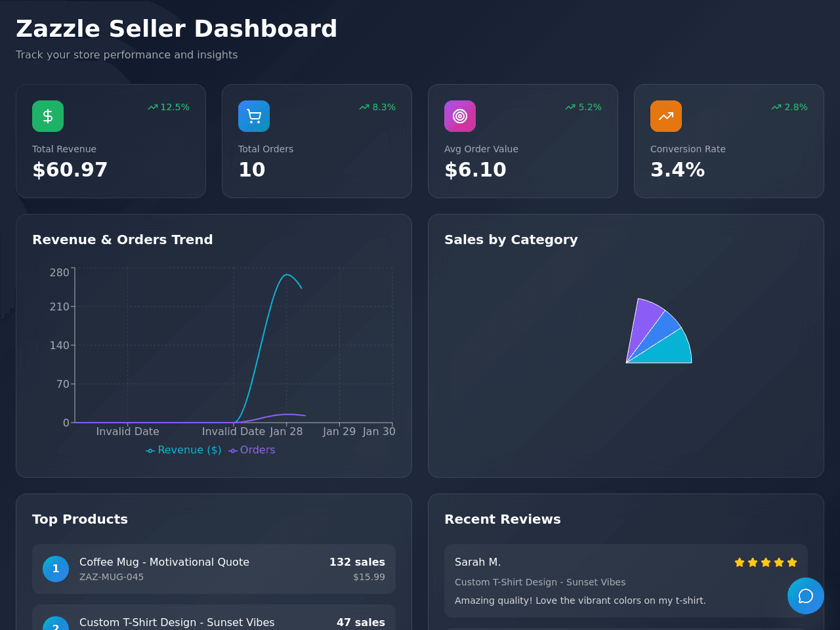Click the 47 sales figure
Image resolution: width=840 pixels, height=630 pixels.
coord(361,622)
